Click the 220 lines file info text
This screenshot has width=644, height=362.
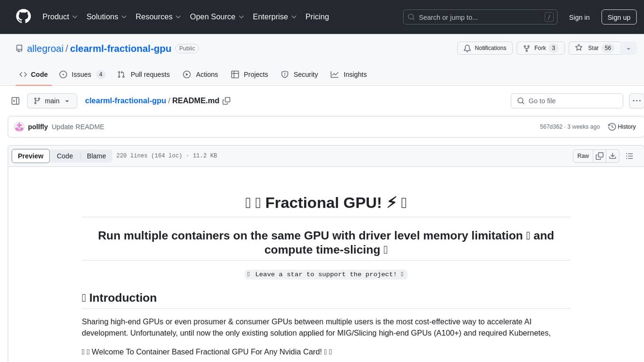click(x=166, y=156)
